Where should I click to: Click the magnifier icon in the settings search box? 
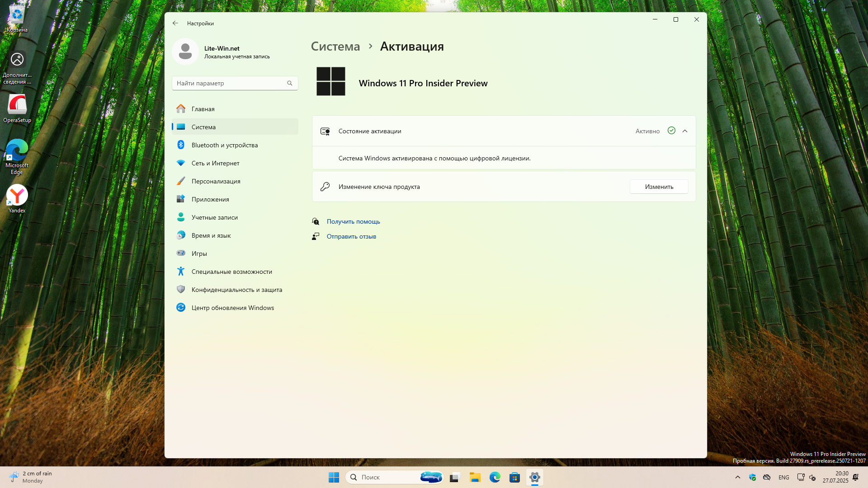pyautogui.click(x=290, y=83)
